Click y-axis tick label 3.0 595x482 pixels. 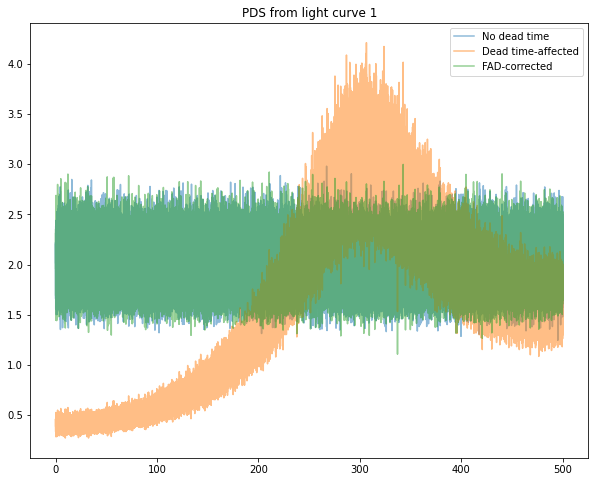click(x=15, y=164)
